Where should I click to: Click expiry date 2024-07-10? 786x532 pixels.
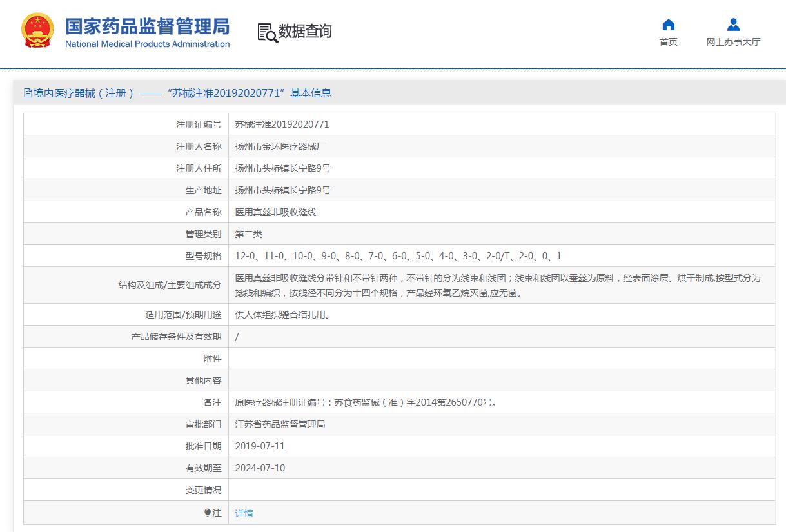pyautogui.click(x=260, y=468)
